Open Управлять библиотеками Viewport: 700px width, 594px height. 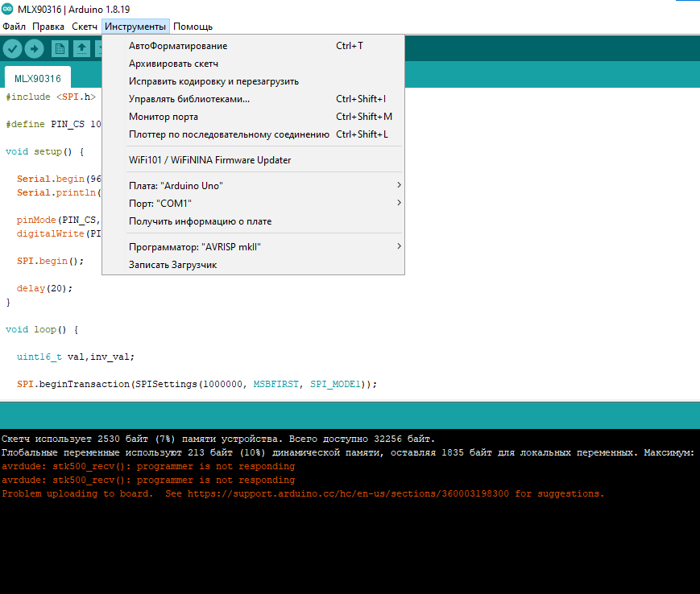tap(253, 99)
